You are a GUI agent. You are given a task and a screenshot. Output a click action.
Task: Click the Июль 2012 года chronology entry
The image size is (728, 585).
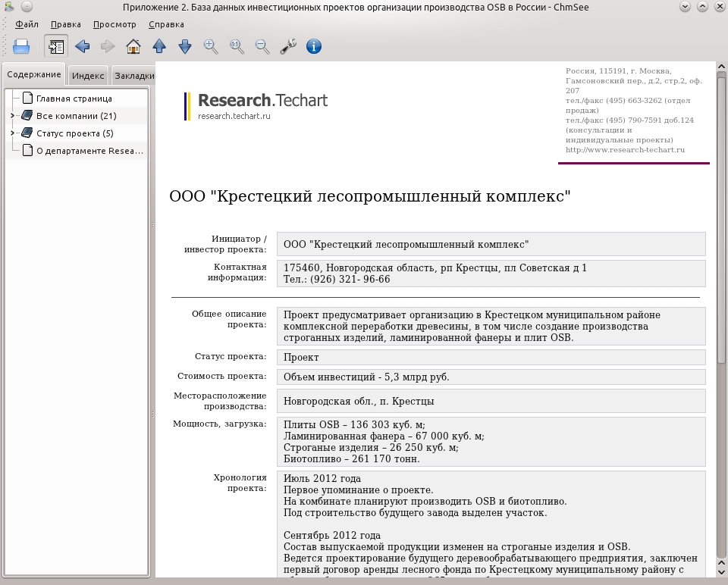point(322,479)
